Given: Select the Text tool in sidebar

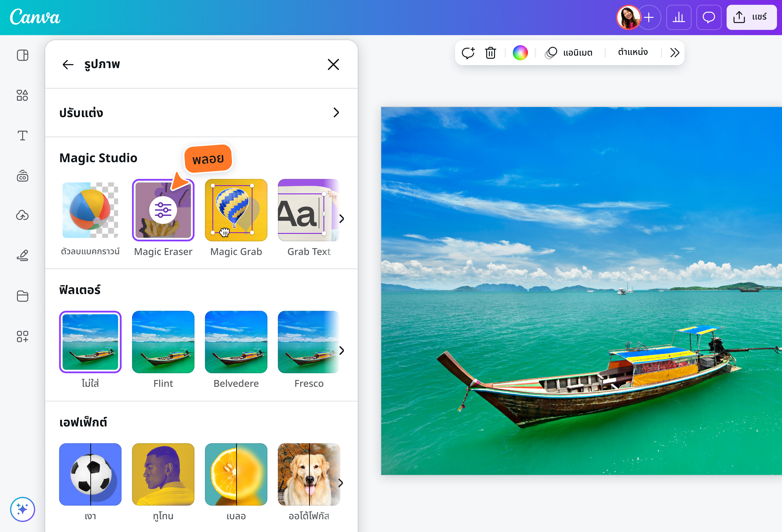Looking at the screenshot, I should coord(23,136).
